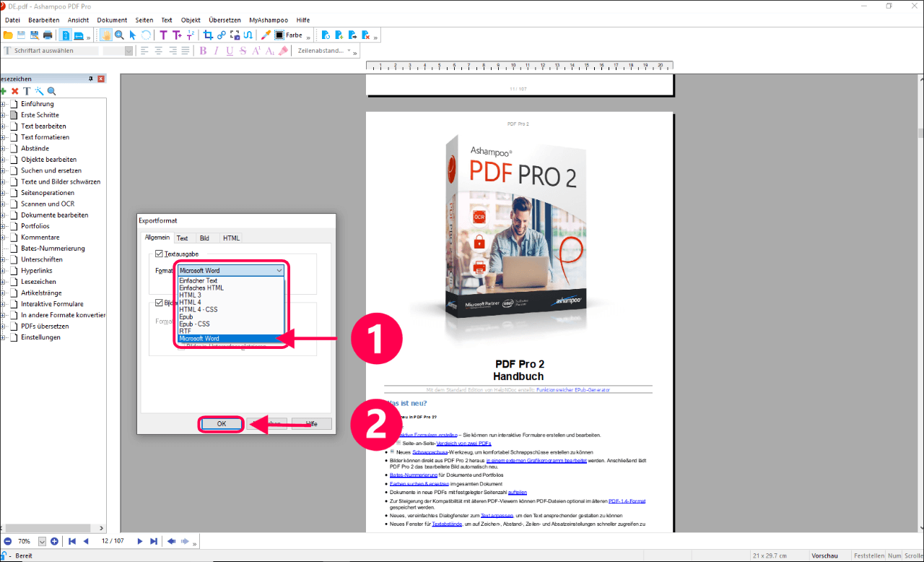
Task: Select the PDFs übersetzen bookmark
Action: coord(45,327)
